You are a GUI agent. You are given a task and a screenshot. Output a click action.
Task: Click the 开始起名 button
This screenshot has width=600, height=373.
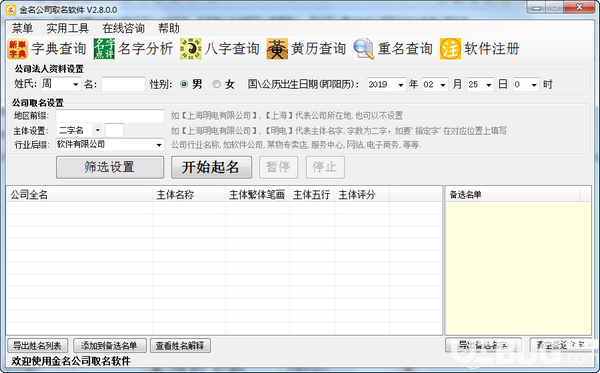pyautogui.click(x=211, y=167)
